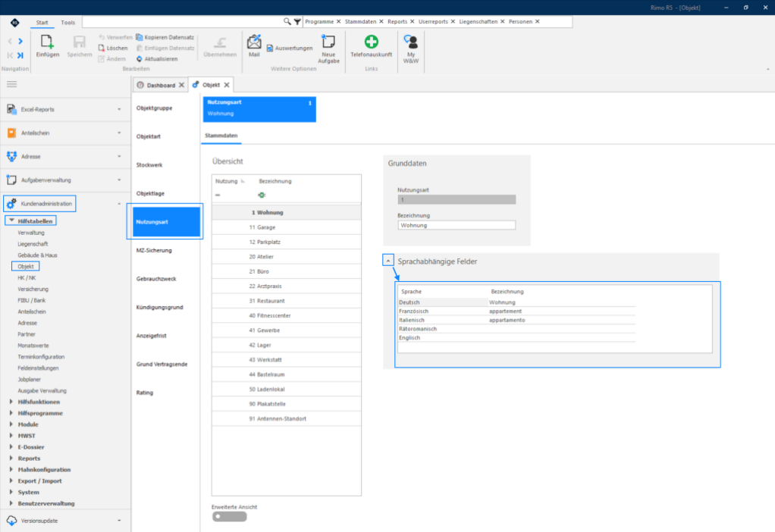Click the Einfügen toolbar icon
Image resolution: width=775 pixels, height=532 pixels.
pos(47,42)
